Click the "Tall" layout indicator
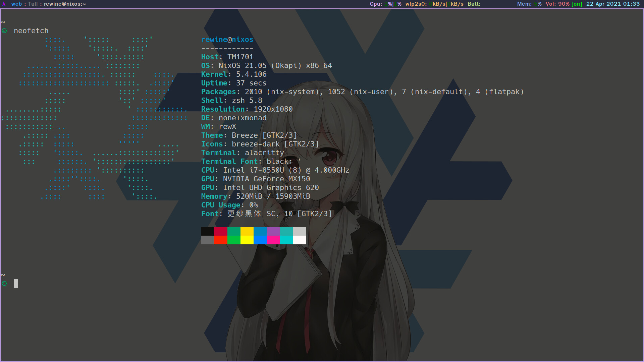The height and width of the screenshot is (362, 644). pyautogui.click(x=33, y=4)
